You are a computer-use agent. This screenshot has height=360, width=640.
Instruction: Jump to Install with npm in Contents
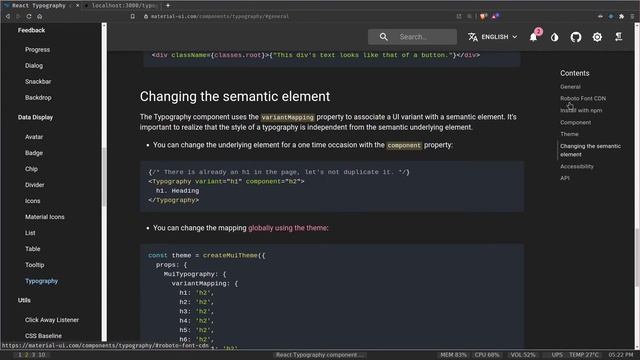click(x=581, y=110)
